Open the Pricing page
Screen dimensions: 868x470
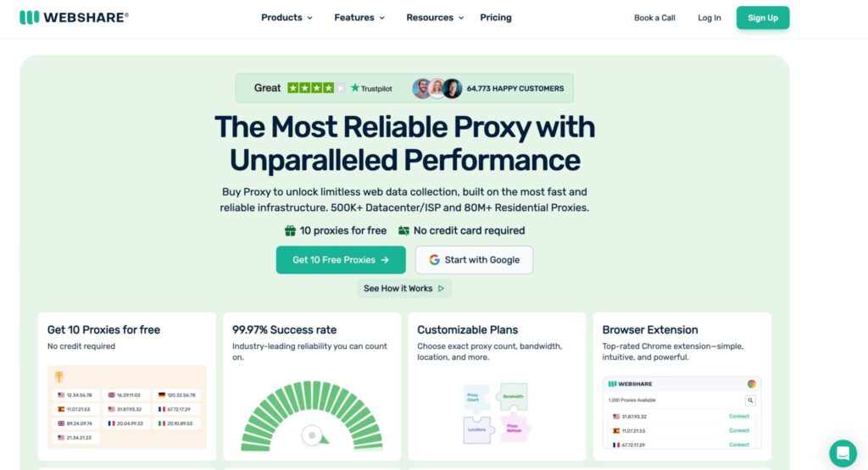[495, 18]
